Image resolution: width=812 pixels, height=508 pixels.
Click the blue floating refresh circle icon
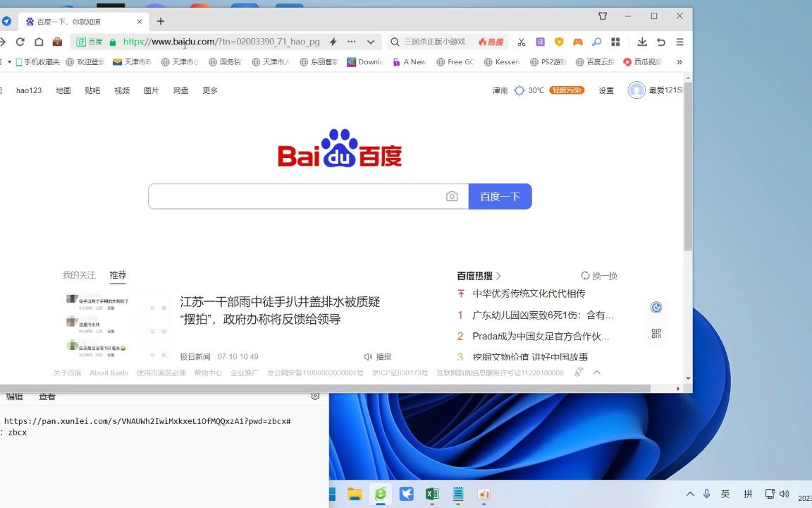(x=656, y=308)
